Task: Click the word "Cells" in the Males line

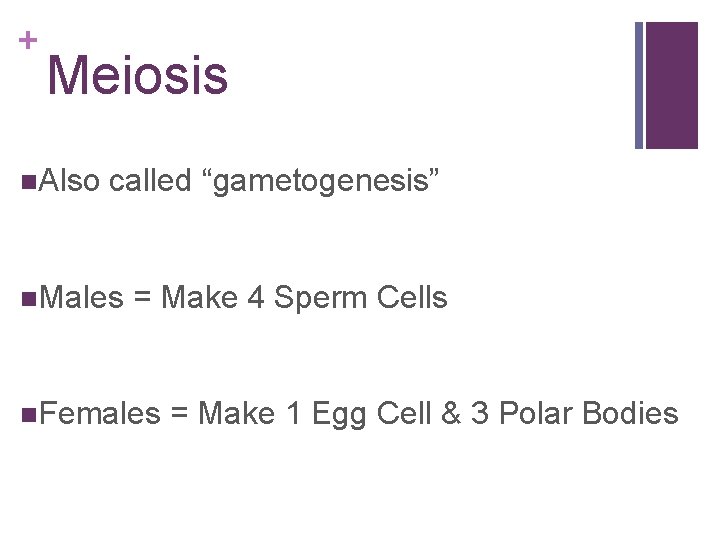Action: click(410, 297)
